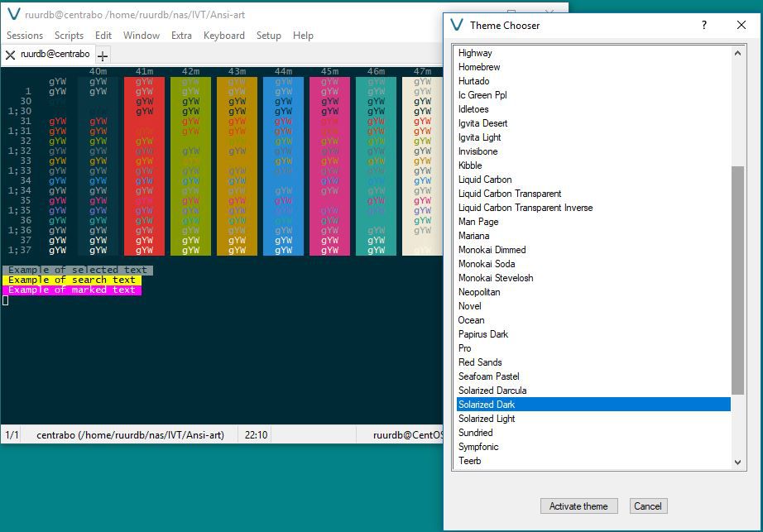Image resolution: width=763 pixels, height=532 pixels.
Task: Select the Seafoam Pastel theme
Action: pos(488,376)
